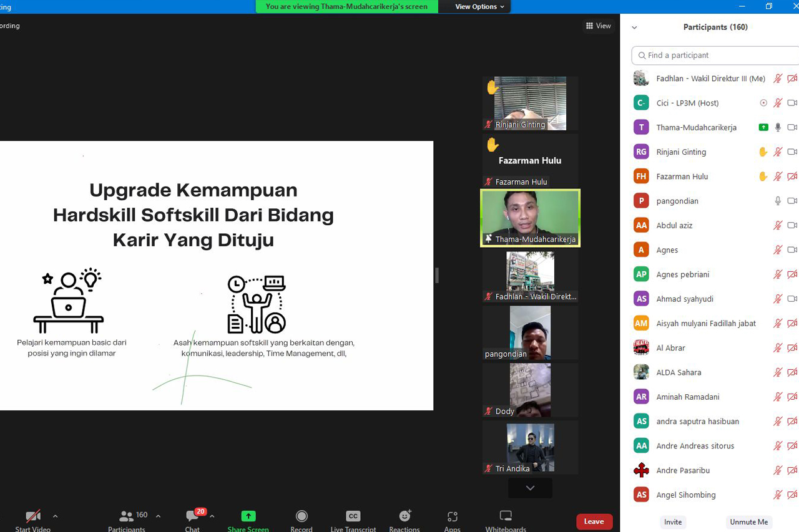Image resolution: width=799 pixels, height=532 pixels.
Task: Open the Reactions menu
Action: click(404, 521)
